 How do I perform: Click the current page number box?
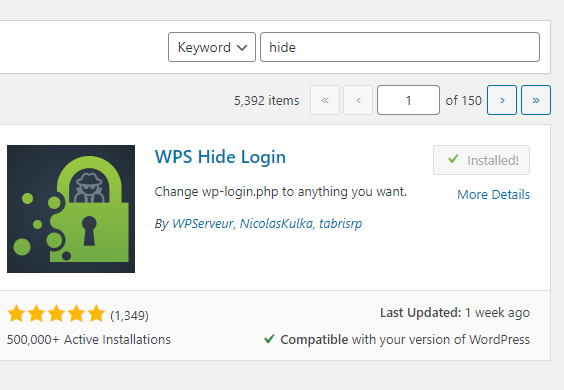tap(408, 100)
